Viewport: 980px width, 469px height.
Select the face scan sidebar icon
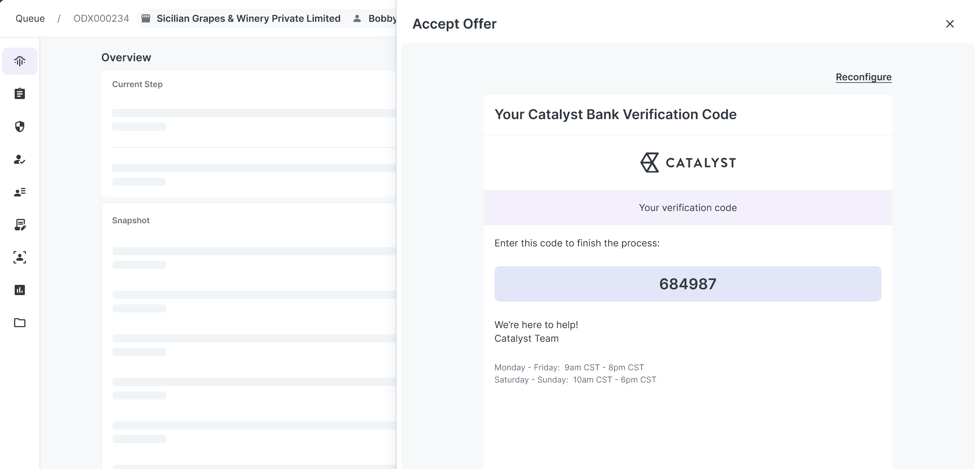click(x=20, y=257)
